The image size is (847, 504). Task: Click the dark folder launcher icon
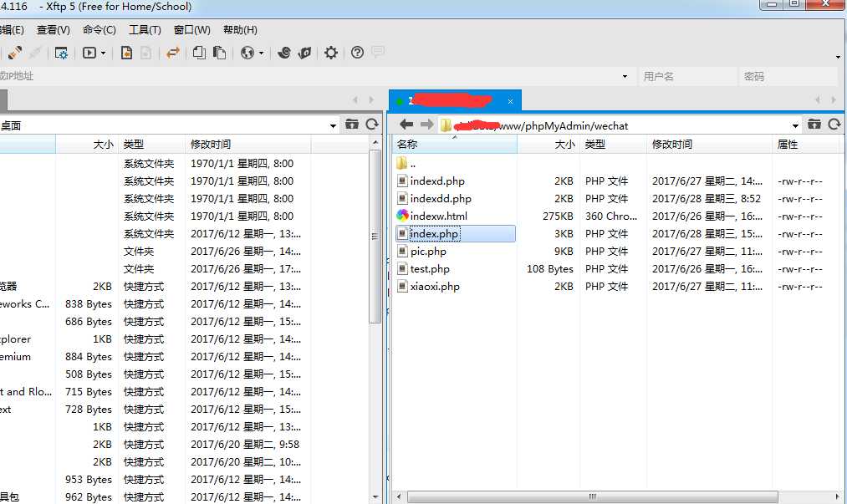[304, 53]
